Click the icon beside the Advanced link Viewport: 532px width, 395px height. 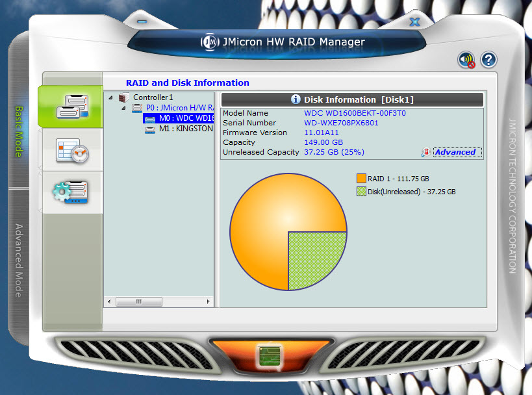pos(426,153)
